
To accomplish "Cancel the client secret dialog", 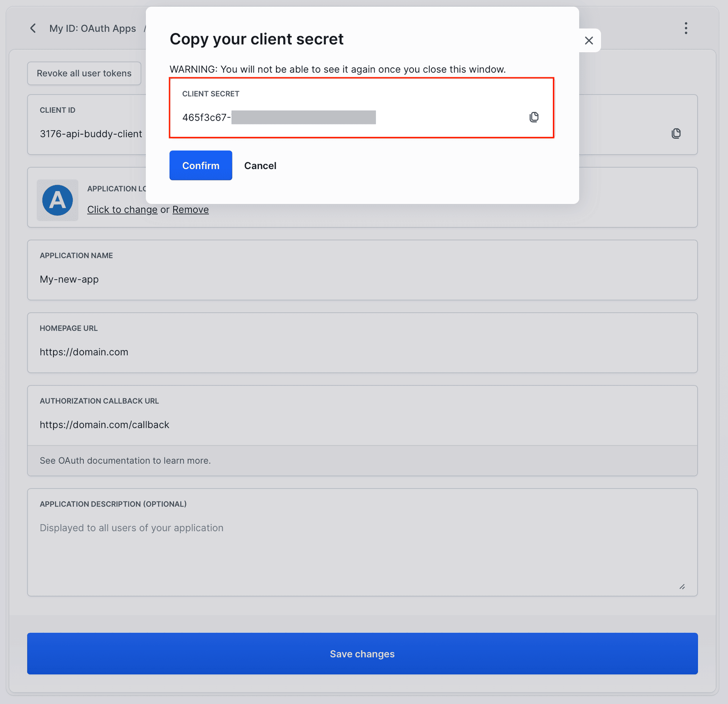I will (x=260, y=165).
